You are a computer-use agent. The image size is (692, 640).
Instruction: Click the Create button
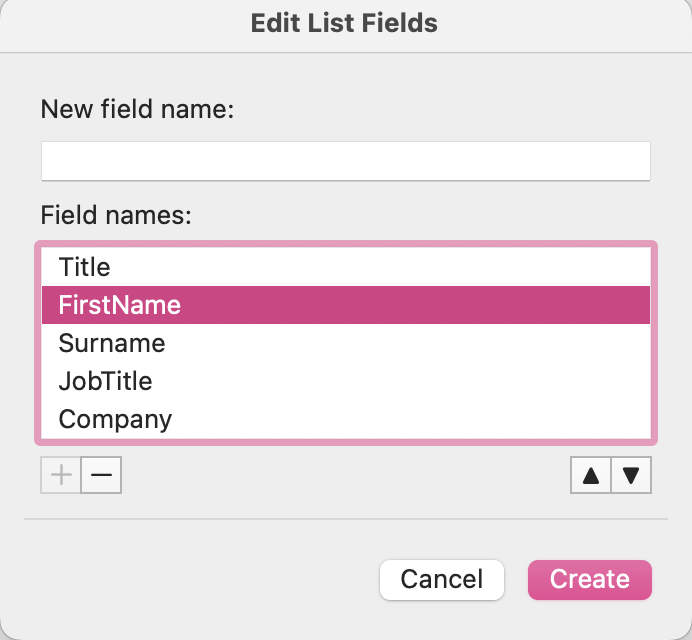point(590,579)
